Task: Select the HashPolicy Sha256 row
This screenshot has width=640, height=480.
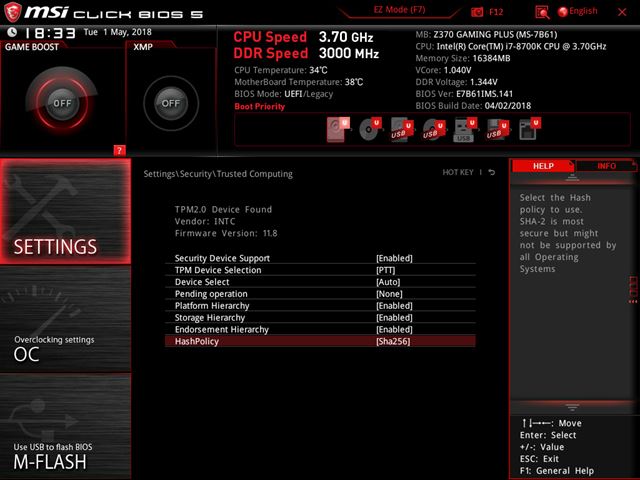Action: 320,341
